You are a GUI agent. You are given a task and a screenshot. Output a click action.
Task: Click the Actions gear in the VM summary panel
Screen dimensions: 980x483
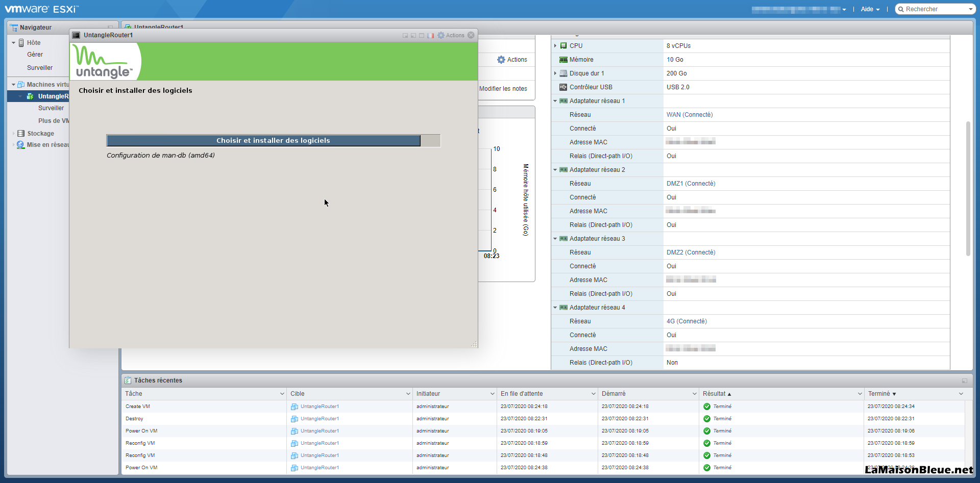point(501,60)
